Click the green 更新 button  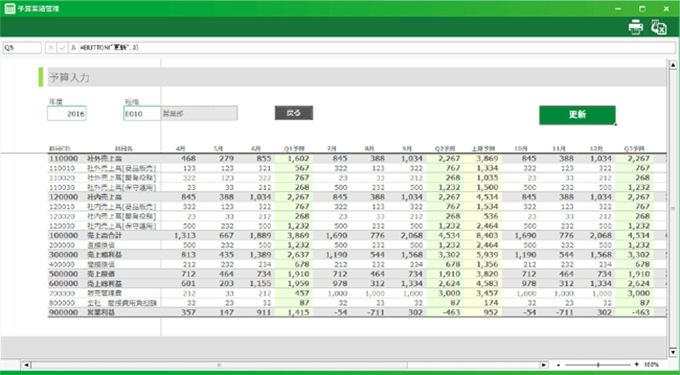coord(577,115)
